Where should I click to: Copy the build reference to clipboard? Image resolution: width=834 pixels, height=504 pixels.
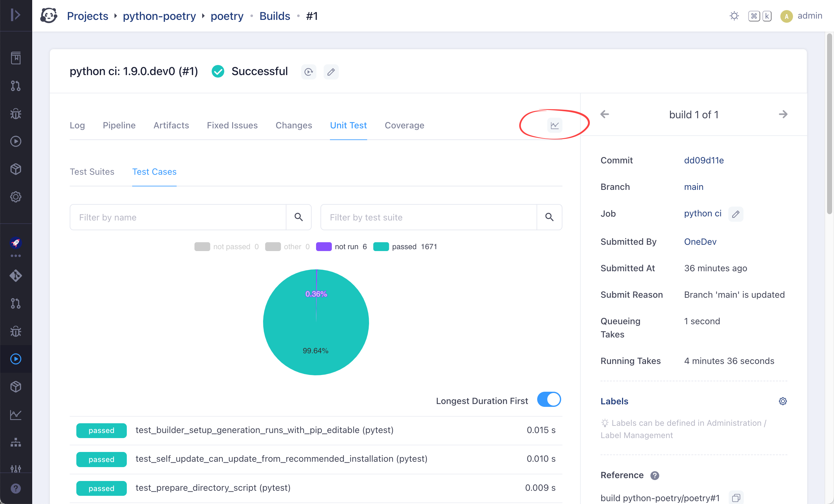[x=736, y=498]
